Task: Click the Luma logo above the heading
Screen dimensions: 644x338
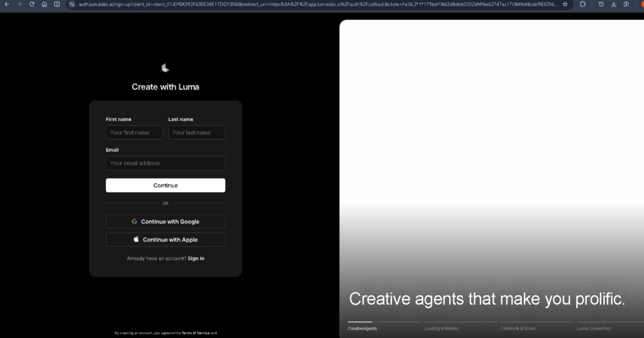Action: pyautogui.click(x=165, y=68)
